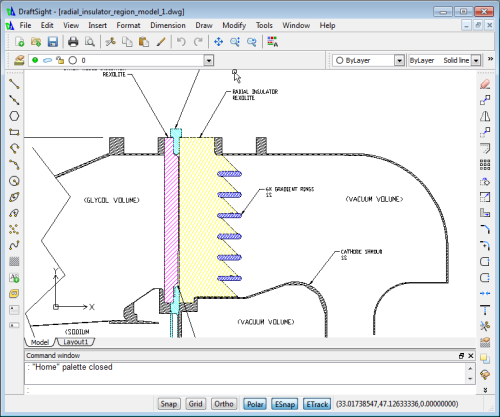Expand the Solid line linestyle dropdown
500x417 pixels.
(x=476, y=60)
